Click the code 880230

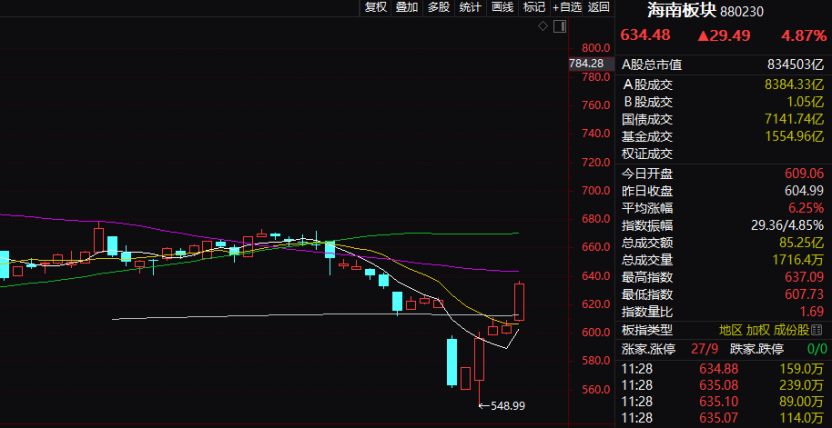742,12
